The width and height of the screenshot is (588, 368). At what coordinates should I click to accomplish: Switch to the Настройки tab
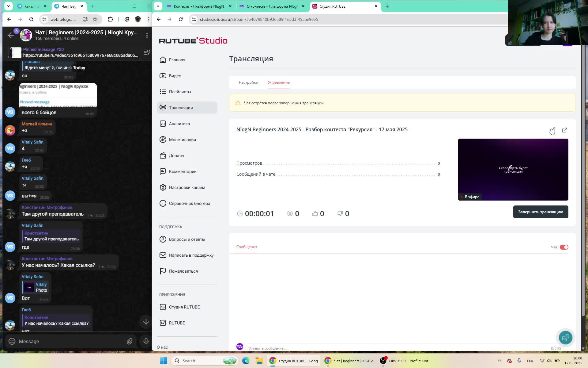click(248, 82)
